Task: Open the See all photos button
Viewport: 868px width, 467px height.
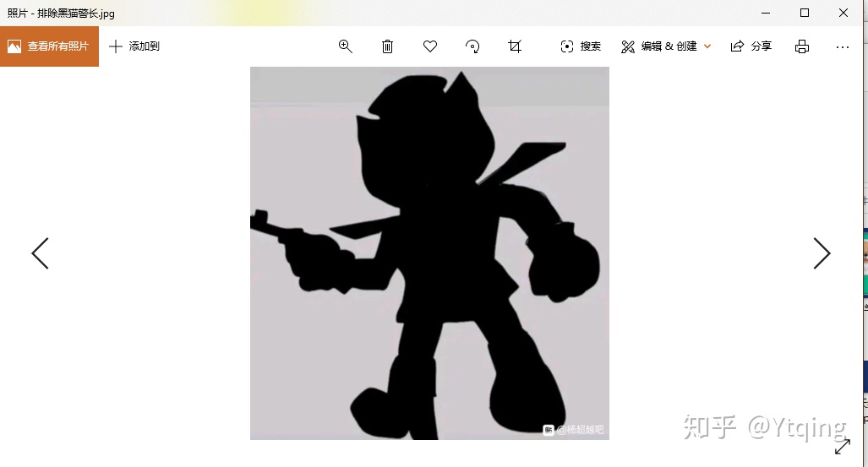Action: click(49, 46)
